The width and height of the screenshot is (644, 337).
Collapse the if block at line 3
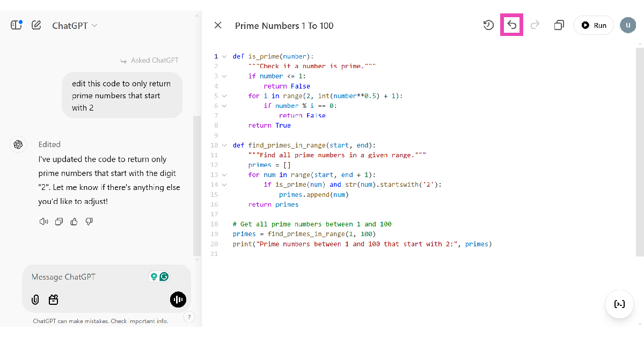point(224,76)
